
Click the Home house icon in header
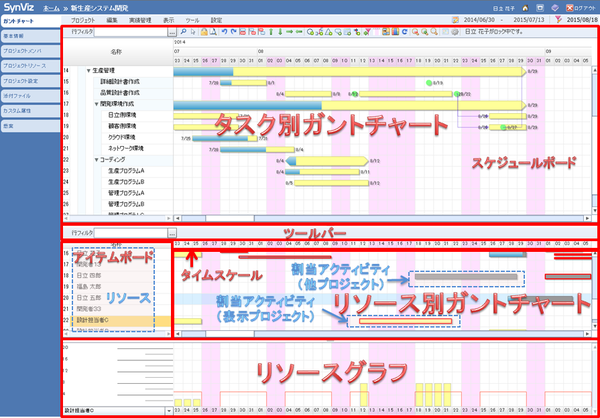click(525, 8)
